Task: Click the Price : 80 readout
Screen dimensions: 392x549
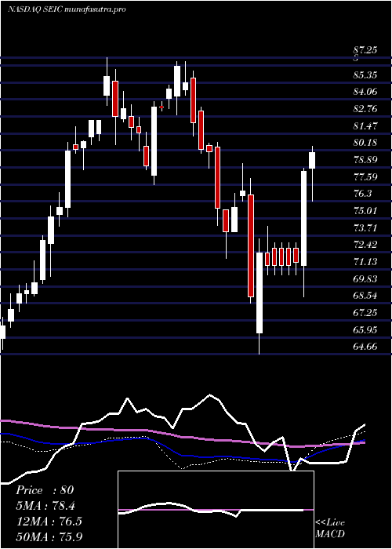Action: [x=45, y=490]
